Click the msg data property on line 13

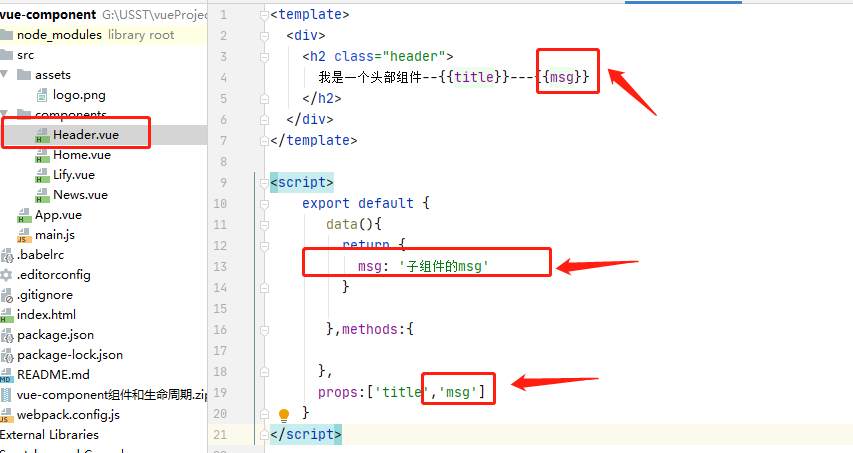coord(369,266)
